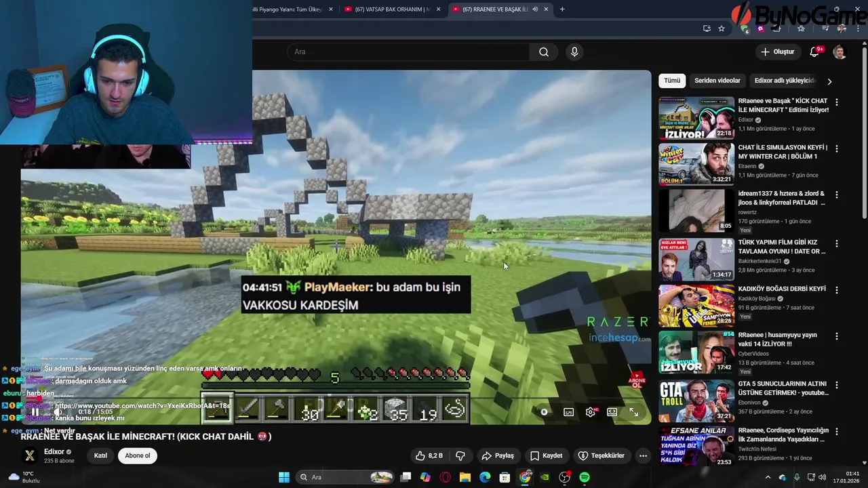Open Spotify from taskbar
The height and width of the screenshot is (488, 868).
(x=585, y=477)
